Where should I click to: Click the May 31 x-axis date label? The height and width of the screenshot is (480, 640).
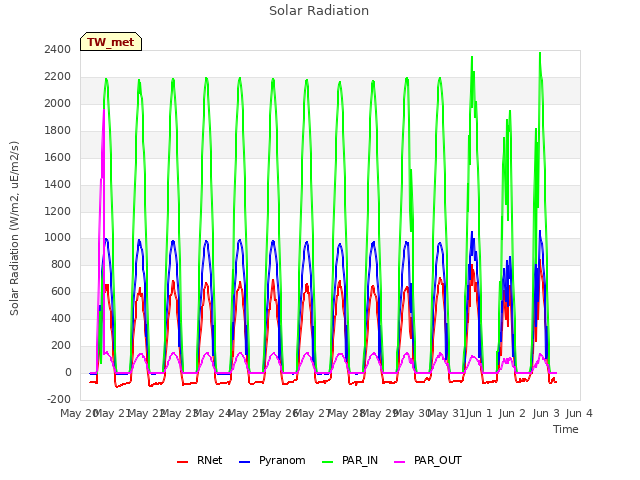coord(446,413)
